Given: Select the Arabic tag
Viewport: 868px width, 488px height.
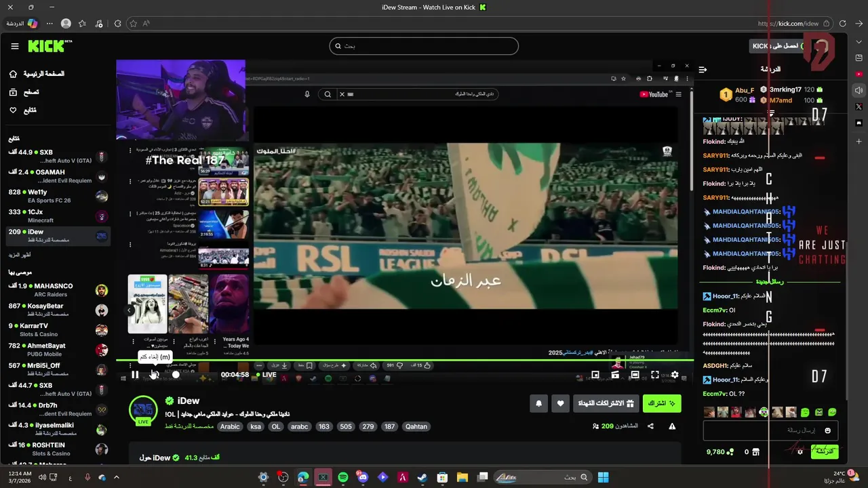Looking at the screenshot, I should click(x=230, y=426).
